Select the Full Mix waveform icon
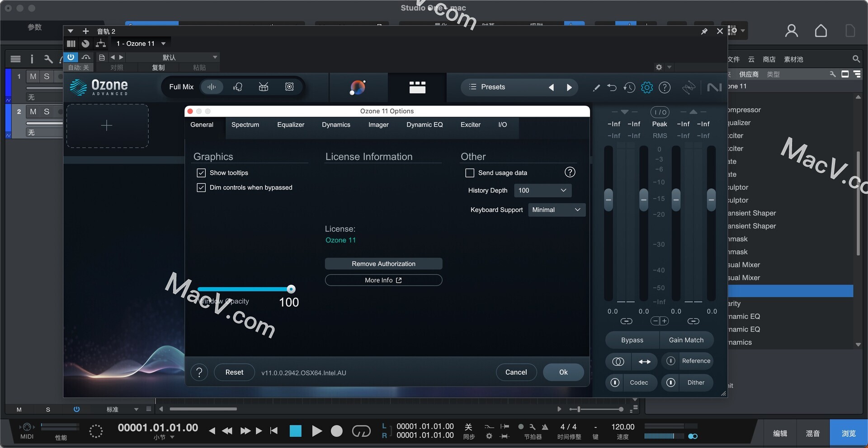The width and height of the screenshot is (868, 448). pyautogui.click(x=212, y=87)
